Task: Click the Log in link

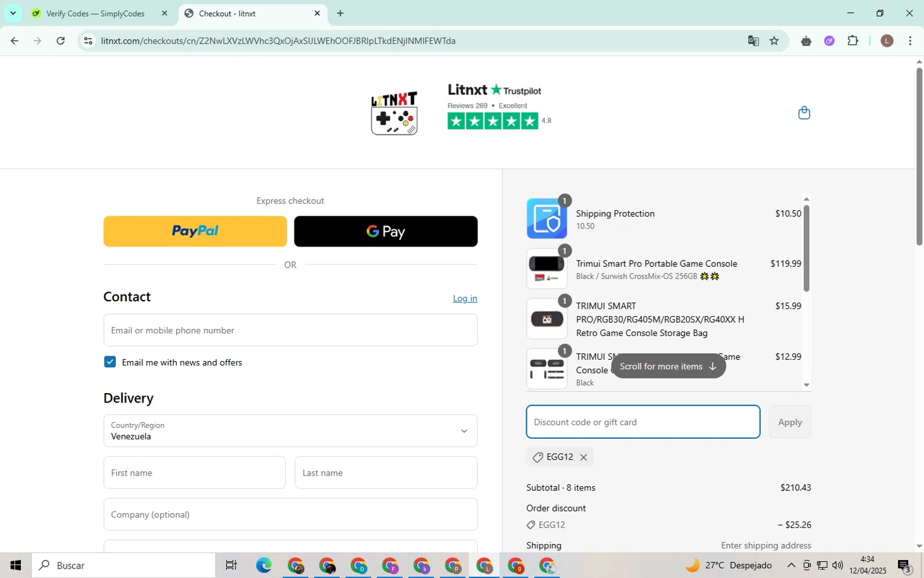Action: [465, 298]
